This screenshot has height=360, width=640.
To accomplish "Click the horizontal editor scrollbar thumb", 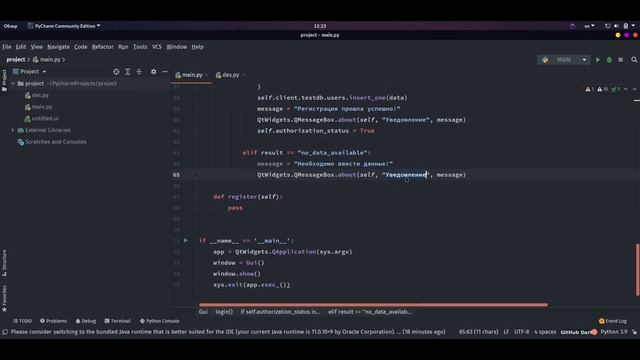I will pos(373,304).
